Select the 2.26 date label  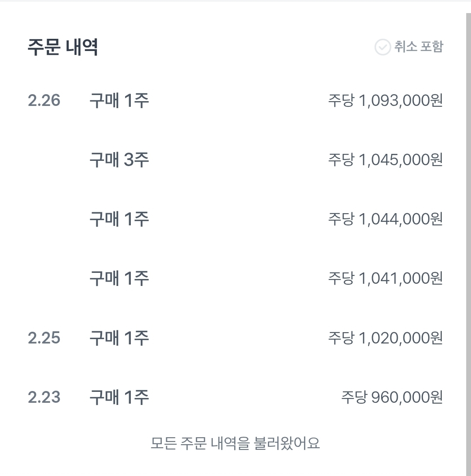[x=44, y=101]
